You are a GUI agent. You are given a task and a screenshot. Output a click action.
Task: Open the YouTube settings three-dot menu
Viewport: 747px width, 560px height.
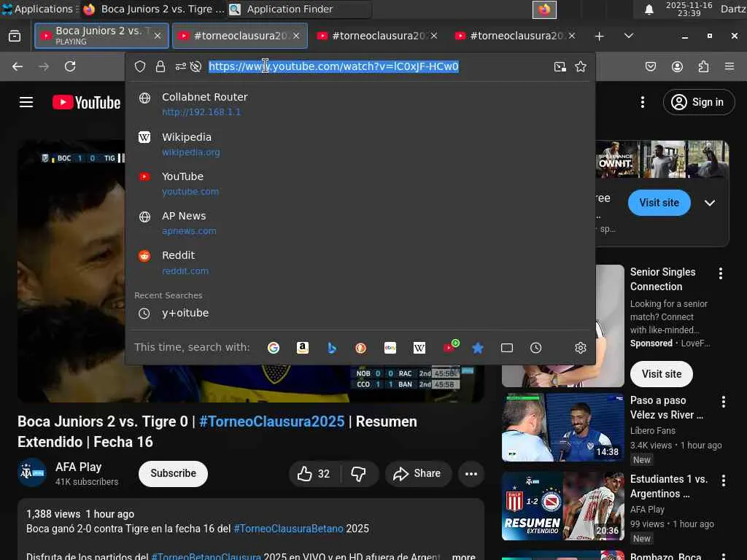[643, 102]
